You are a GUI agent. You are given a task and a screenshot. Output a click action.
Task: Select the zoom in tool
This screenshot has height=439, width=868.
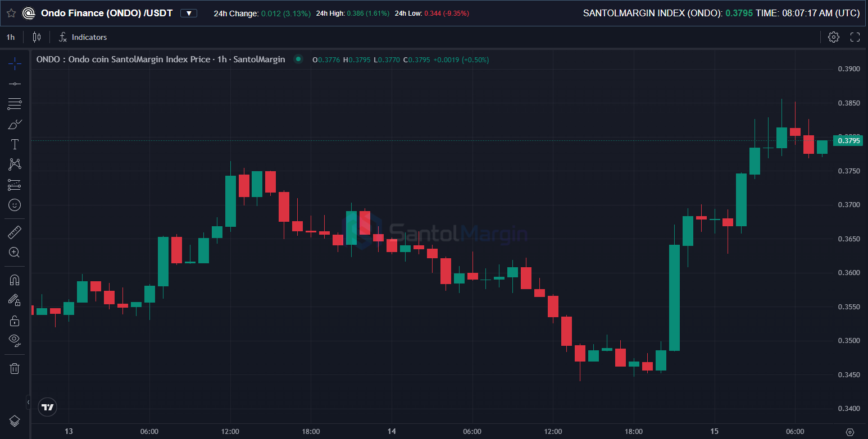click(15, 252)
